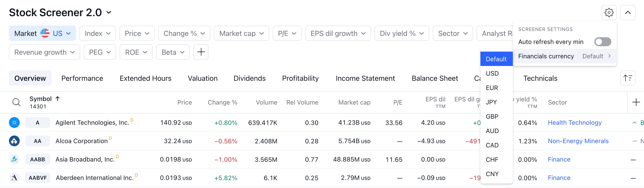The width and height of the screenshot is (644, 188).
Task: Select EUR in the currency list
Action: coord(492,88)
